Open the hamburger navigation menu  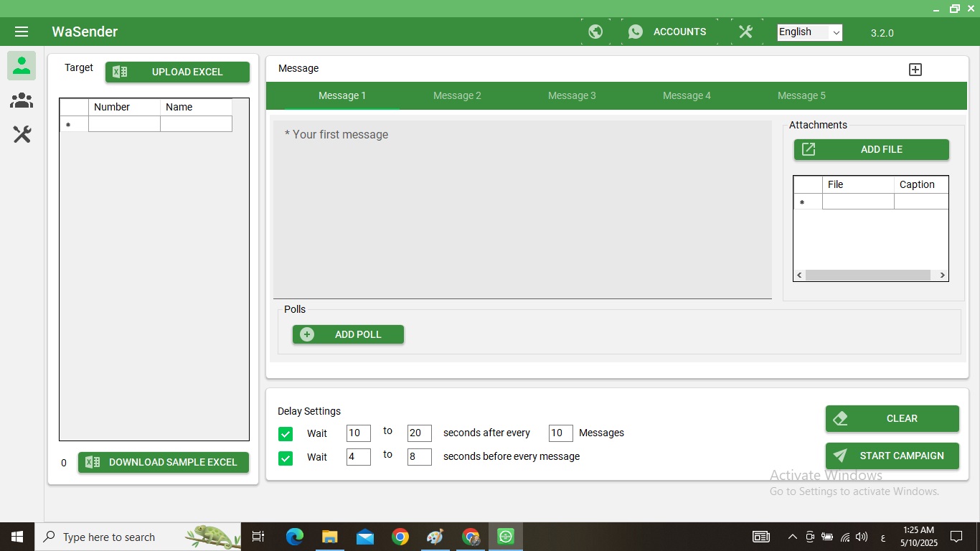pyautogui.click(x=21, y=31)
